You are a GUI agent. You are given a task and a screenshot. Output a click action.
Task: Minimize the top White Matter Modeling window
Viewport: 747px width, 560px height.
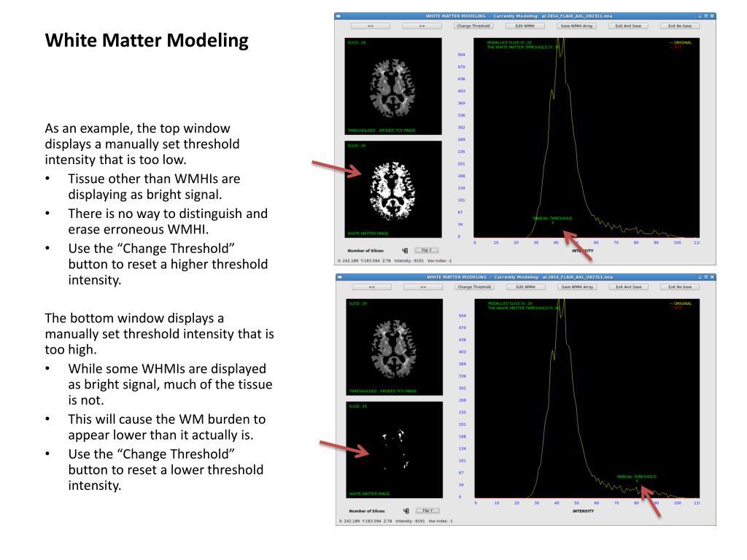click(x=700, y=16)
